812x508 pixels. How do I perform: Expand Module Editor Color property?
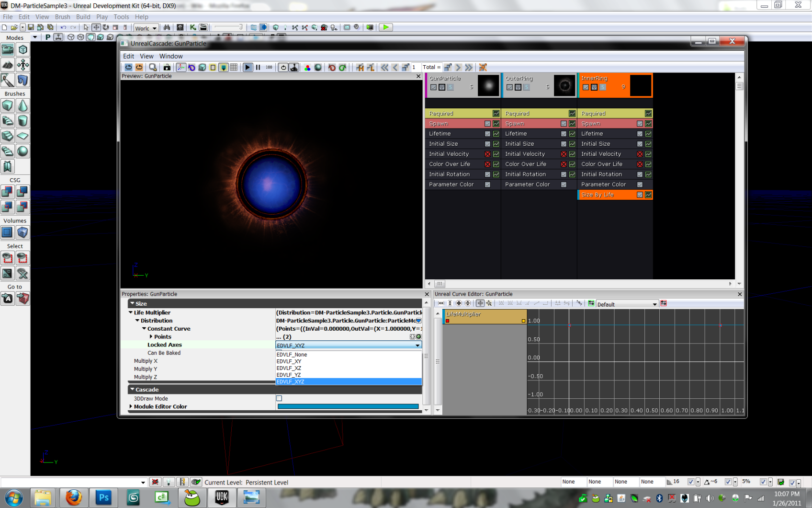[130, 406]
